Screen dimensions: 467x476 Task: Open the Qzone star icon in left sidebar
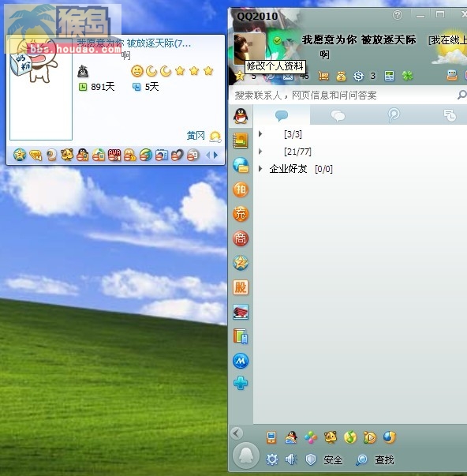coord(241,263)
